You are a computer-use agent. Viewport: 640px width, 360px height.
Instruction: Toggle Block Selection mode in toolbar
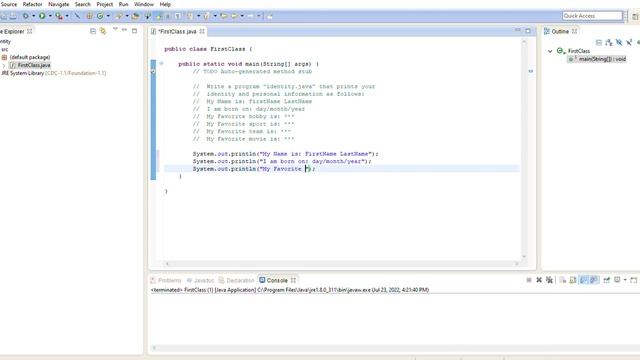coord(167,16)
